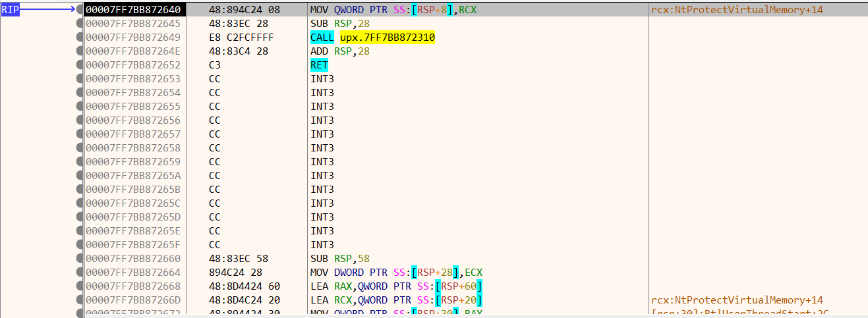The image size is (868, 318).
Task: Select LEA RAX,QWORD PTR SS:[RSP+60] instruction
Action: coord(396,286)
